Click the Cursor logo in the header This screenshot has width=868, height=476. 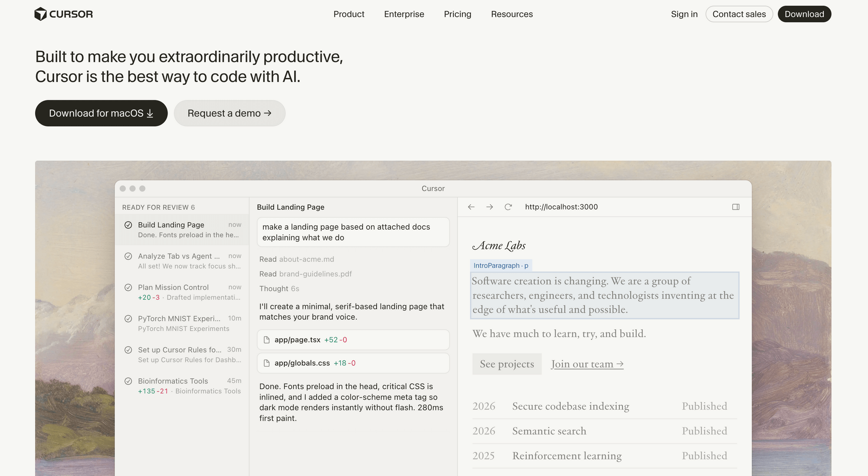point(63,13)
